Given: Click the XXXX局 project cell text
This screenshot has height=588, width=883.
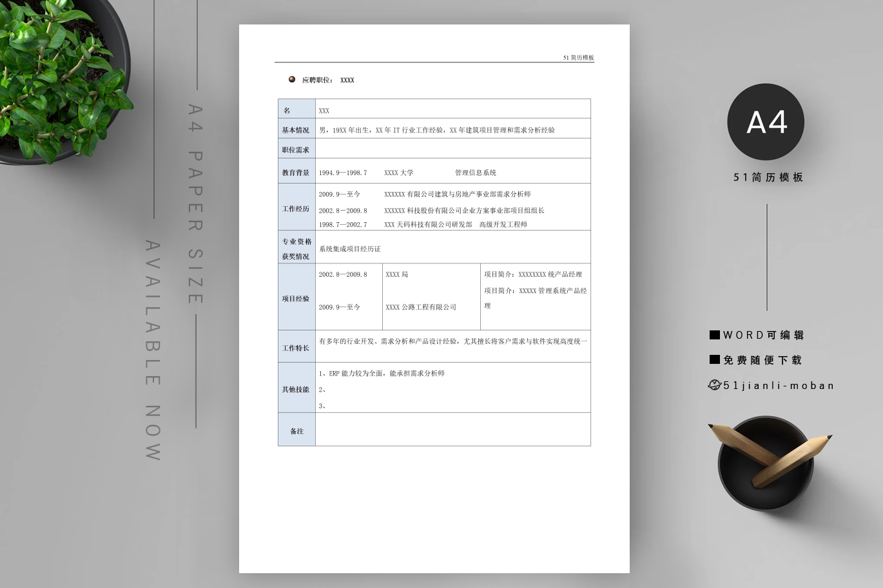Looking at the screenshot, I should coord(397,274).
